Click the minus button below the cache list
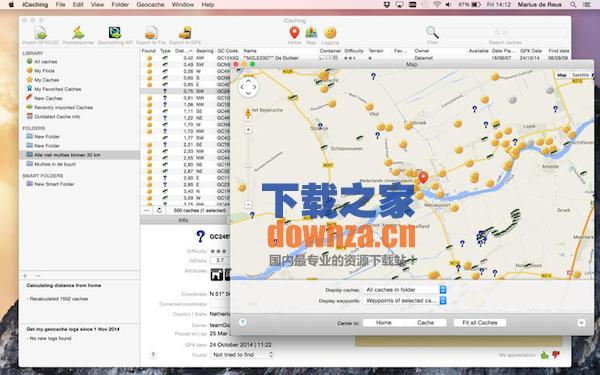Image resolution: width=600 pixels, height=375 pixels. pyautogui.click(x=147, y=210)
